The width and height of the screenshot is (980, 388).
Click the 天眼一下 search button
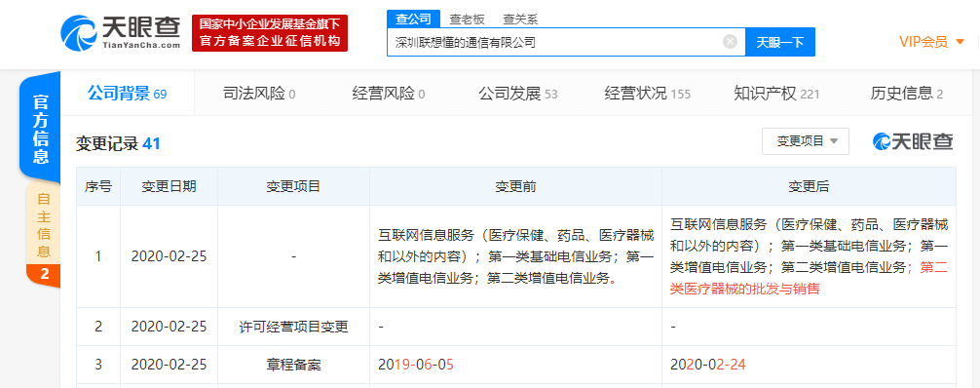[780, 43]
